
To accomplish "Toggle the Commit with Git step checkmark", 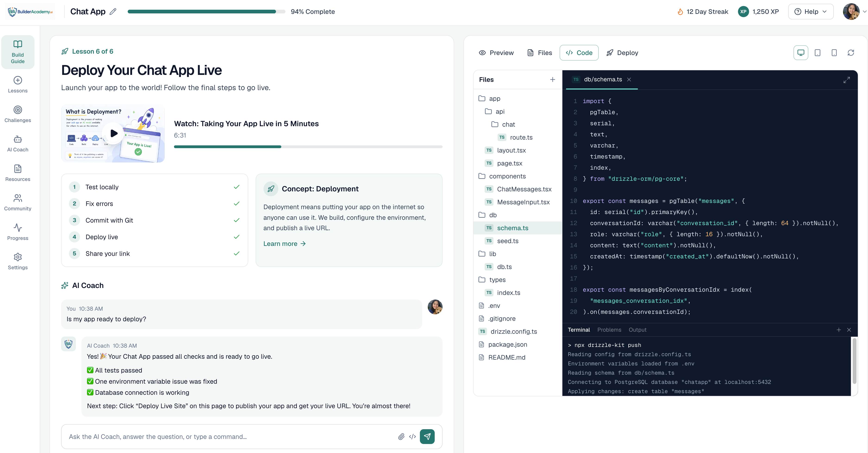I will click(236, 220).
